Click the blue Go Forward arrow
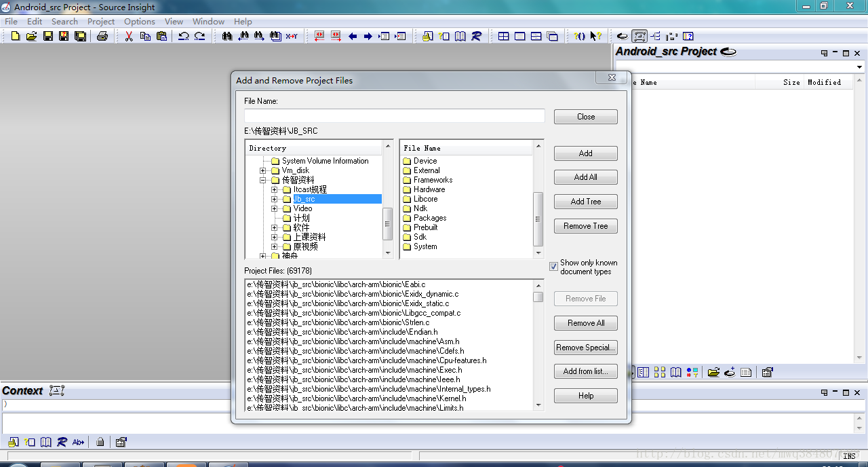 (368, 36)
